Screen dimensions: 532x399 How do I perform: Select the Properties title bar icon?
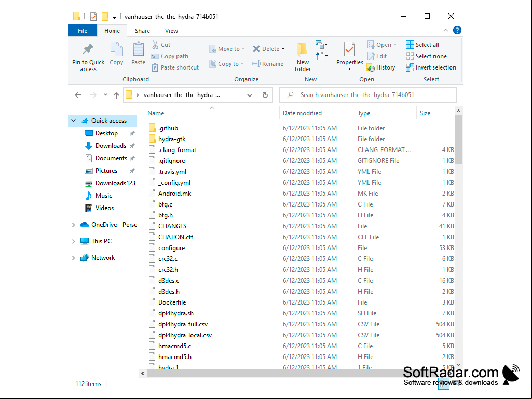pyautogui.click(x=93, y=16)
